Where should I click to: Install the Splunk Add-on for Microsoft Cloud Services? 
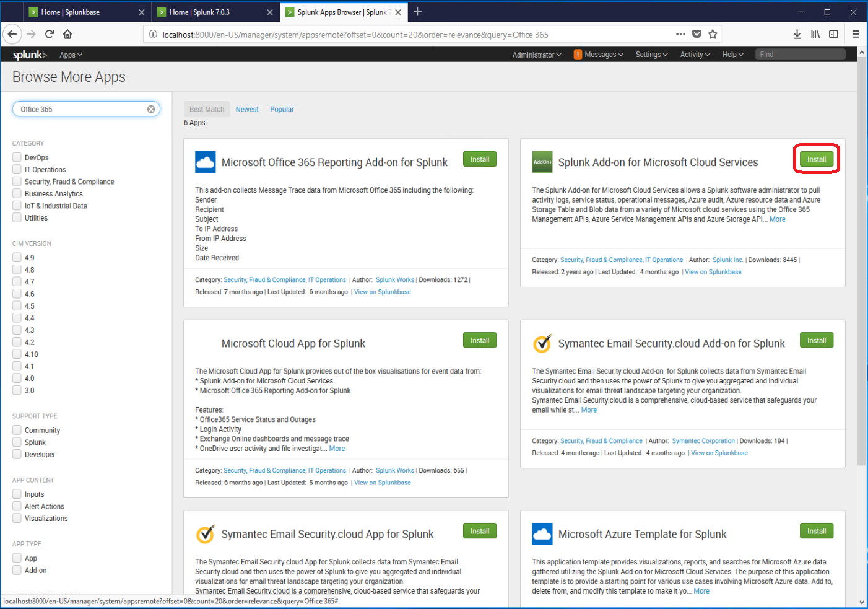tap(816, 159)
